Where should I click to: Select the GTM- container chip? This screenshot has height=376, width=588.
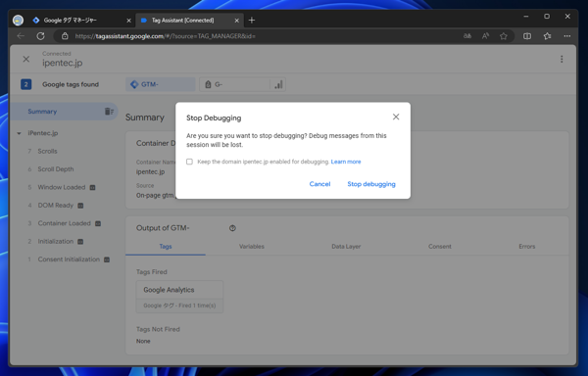click(x=161, y=84)
